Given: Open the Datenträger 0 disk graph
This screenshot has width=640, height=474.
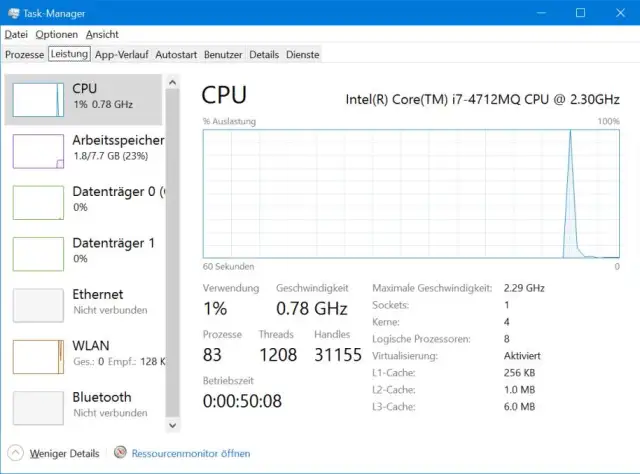Looking at the screenshot, I should coord(38,202).
